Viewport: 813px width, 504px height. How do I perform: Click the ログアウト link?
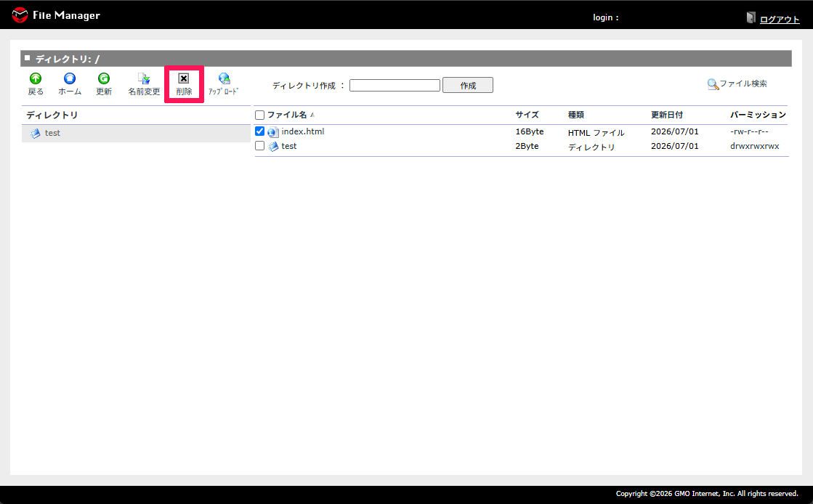click(x=780, y=19)
